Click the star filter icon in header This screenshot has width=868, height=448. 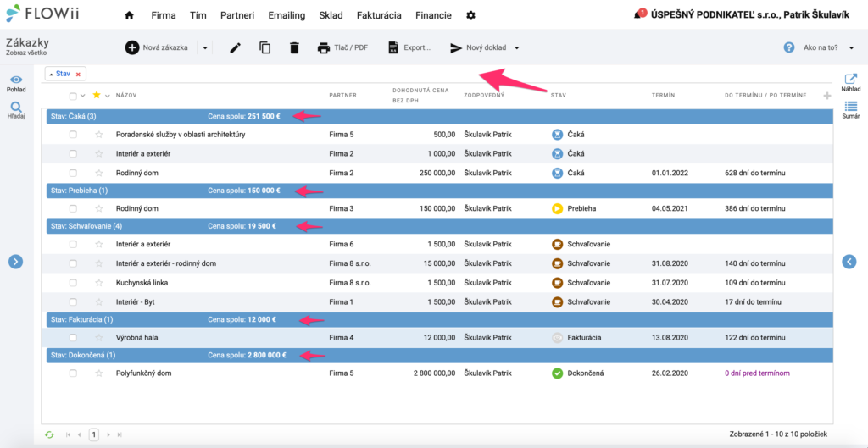pyautogui.click(x=97, y=95)
